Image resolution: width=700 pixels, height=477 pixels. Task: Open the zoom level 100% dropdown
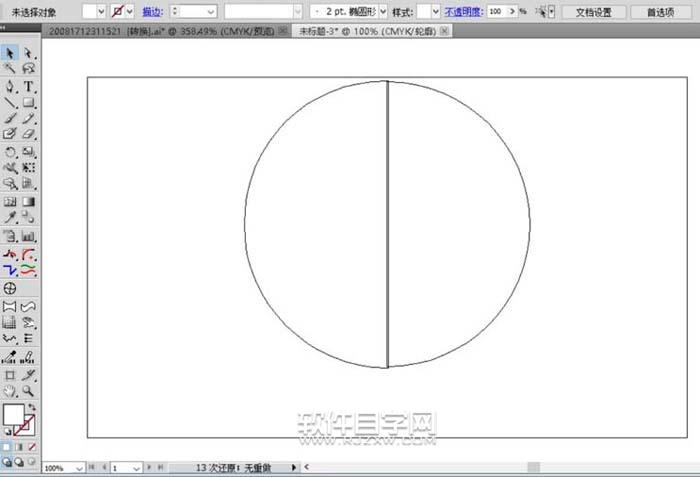pos(79,468)
